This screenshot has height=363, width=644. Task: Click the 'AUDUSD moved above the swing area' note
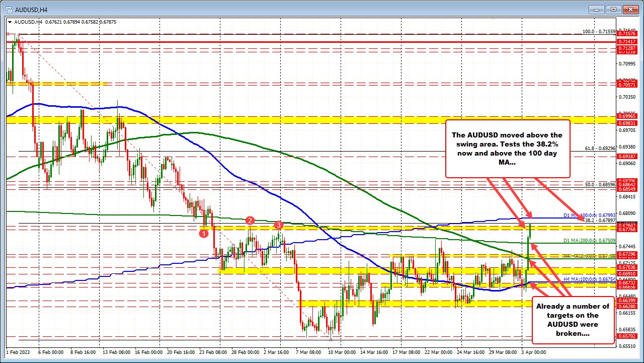click(507, 149)
